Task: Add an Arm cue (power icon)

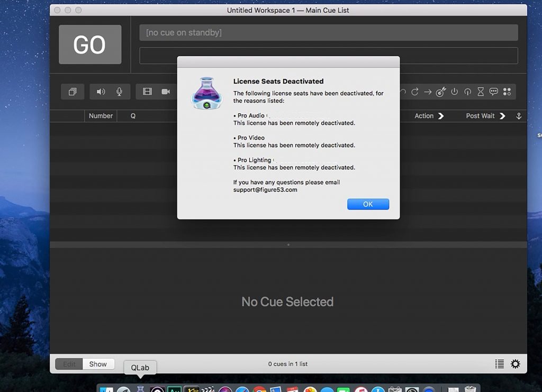Action: [454, 92]
